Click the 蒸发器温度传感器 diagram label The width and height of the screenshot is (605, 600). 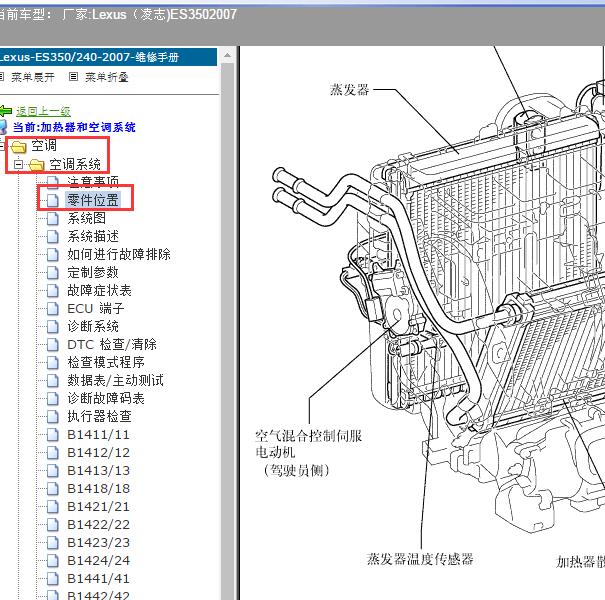pos(420,559)
